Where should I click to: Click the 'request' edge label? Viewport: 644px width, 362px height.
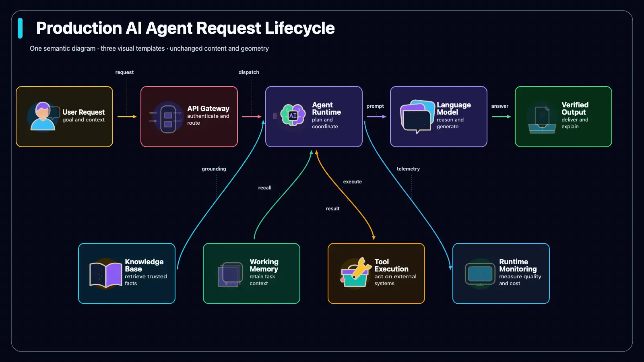(124, 72)
